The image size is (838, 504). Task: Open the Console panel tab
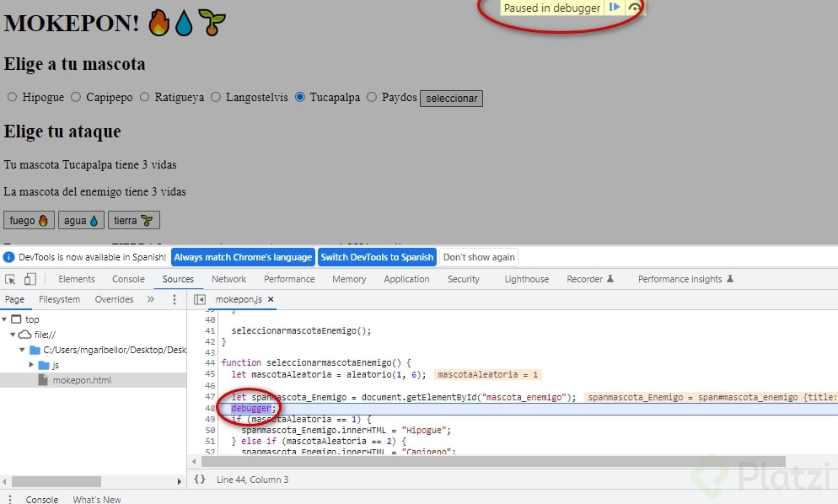click(128, 279)
